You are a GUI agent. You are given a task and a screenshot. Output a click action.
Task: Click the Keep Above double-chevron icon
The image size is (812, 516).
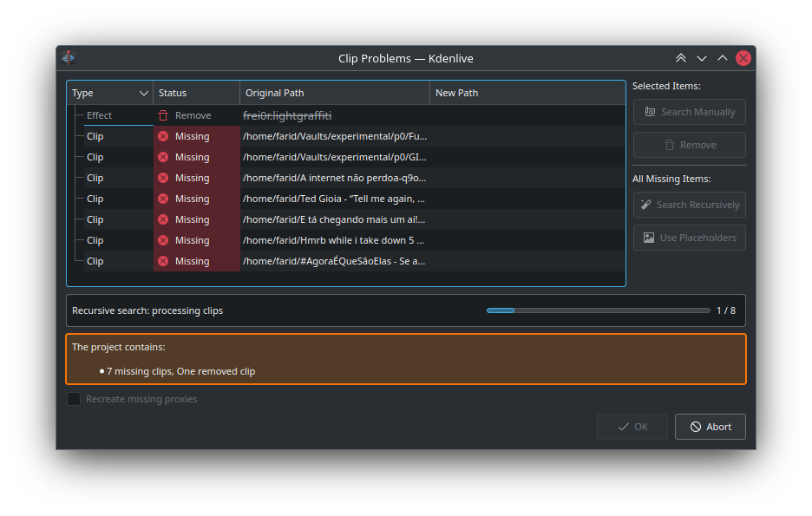(681, 58)
